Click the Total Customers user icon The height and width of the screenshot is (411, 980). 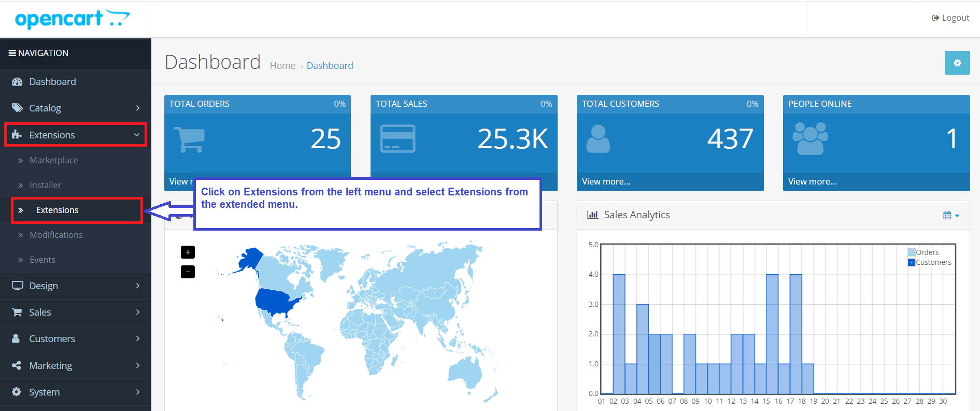598,139
